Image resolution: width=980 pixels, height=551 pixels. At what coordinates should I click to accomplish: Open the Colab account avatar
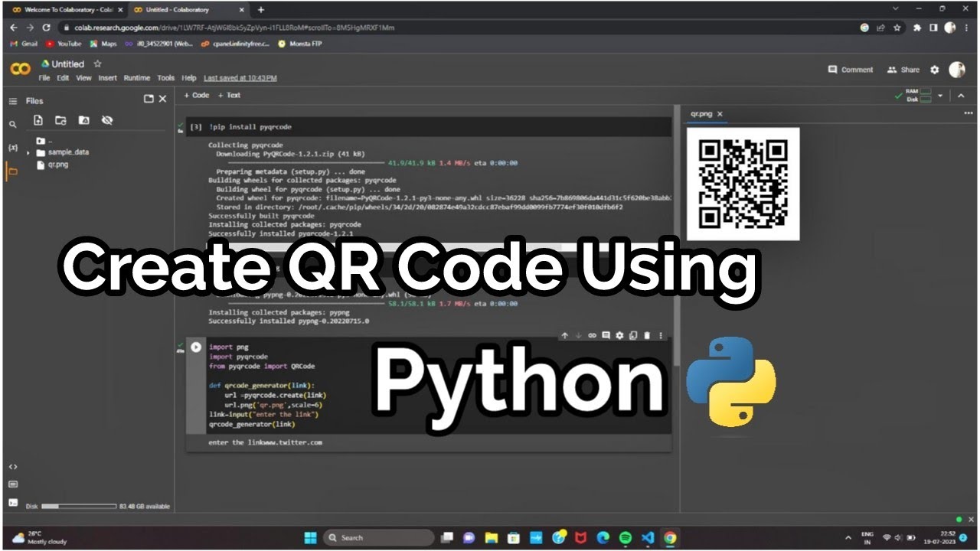(x=957, y=70)
